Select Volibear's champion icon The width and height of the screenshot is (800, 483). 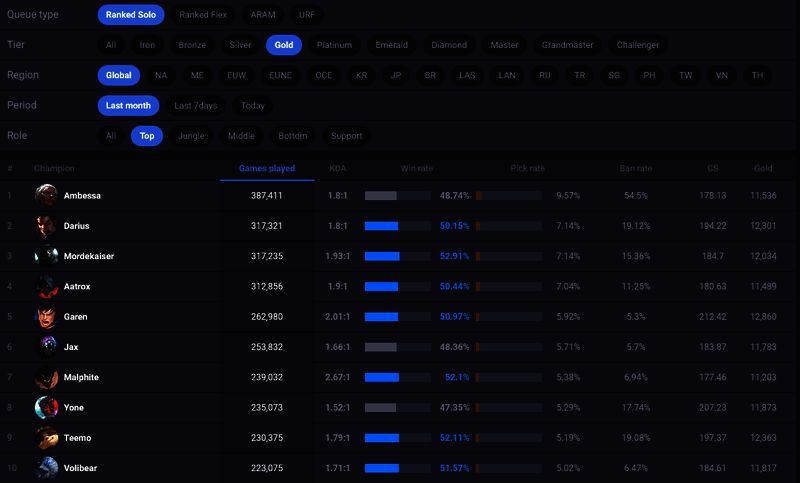(46, 468)
